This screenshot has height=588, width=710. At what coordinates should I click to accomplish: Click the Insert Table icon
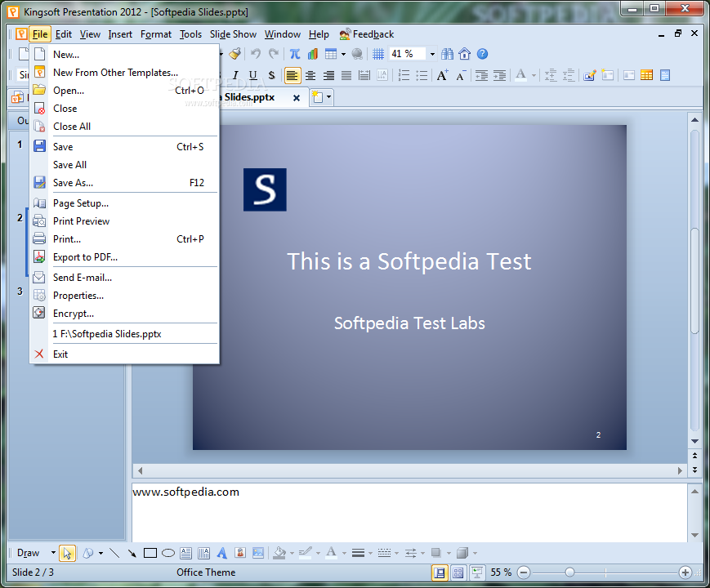coord(331,54)
